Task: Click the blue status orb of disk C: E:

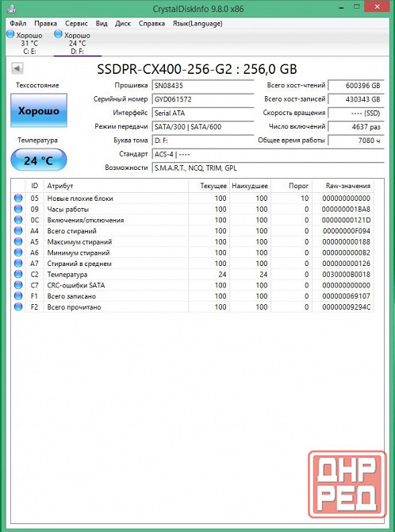Action: 10,34
